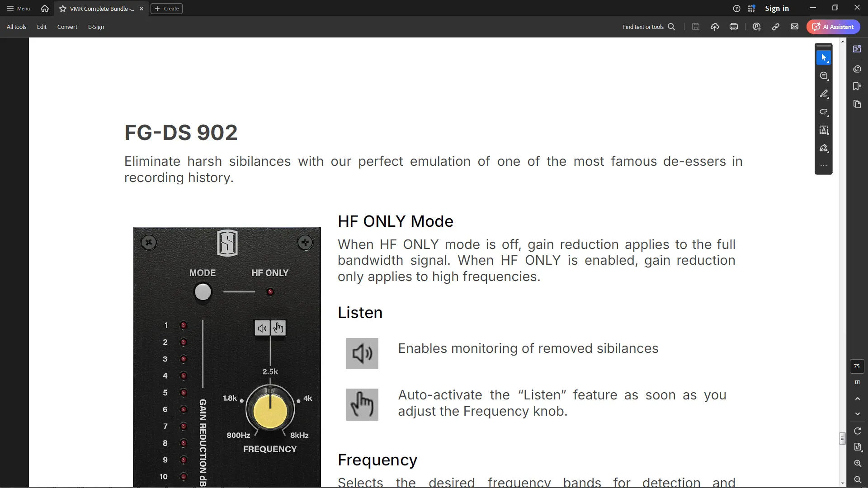The width and height of the screenshot is (868, 488).
Task: Click the E-Sign tab
Action: [x=96, y=27]
